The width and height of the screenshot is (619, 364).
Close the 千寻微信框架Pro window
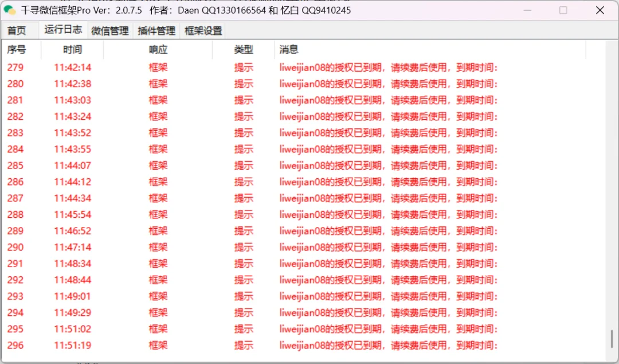click(600, 10)
